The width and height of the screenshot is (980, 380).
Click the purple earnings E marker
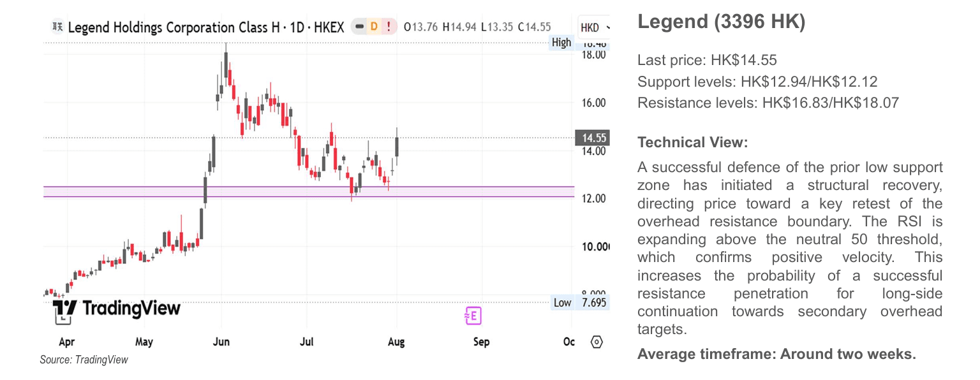tap(473, 316)
